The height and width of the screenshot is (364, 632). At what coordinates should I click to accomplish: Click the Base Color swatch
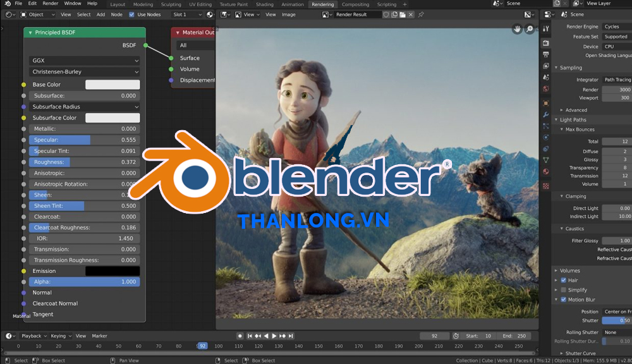(112, 85)
